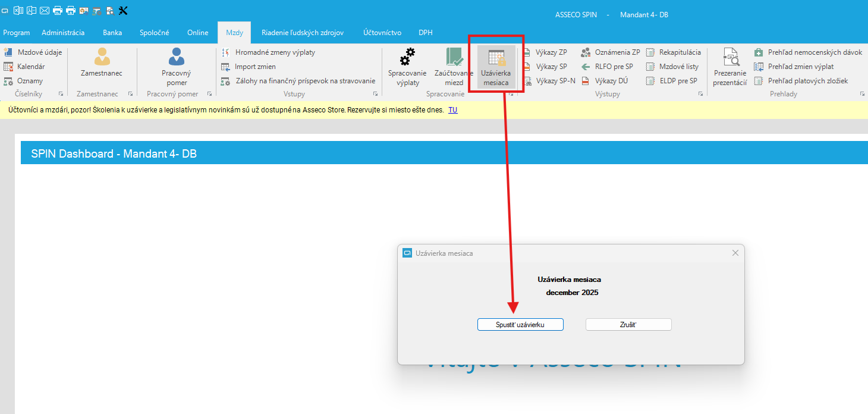Follow the TU link in yellow banner
The height and width of the screenshot is (414, 868).
[452, 110]
